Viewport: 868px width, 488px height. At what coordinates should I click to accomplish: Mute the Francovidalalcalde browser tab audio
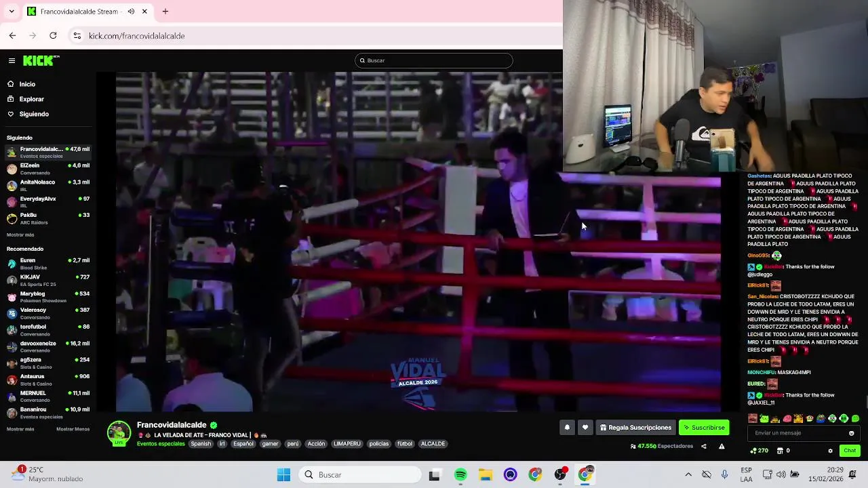(x=131, y=12)
